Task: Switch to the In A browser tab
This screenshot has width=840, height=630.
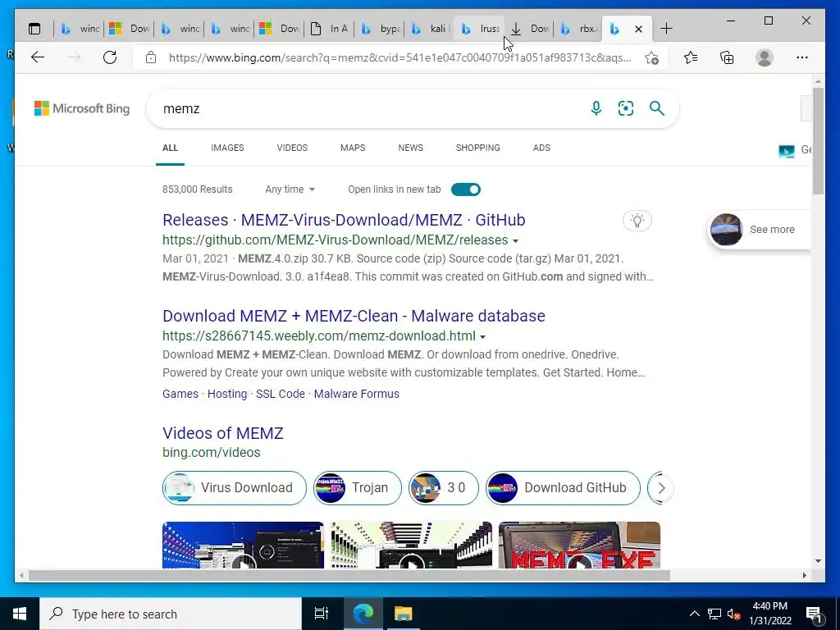Action: (x=330, y=29)
